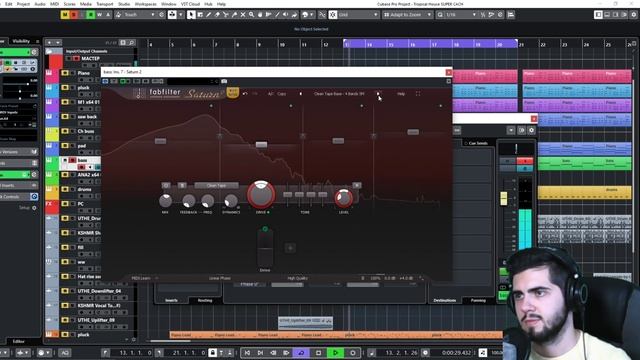The image size is (640, 360).
Task: Open the Workspaces menu
Action: pos(145,4)
